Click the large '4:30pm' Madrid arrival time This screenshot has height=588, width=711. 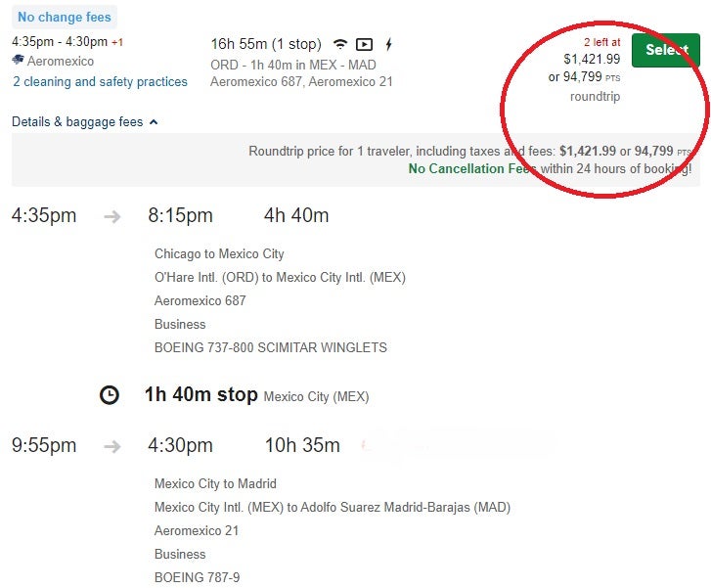(180, 445)
